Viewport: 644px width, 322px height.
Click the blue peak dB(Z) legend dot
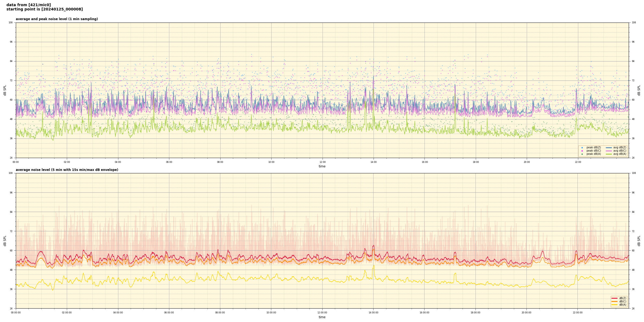click(582, 148)
